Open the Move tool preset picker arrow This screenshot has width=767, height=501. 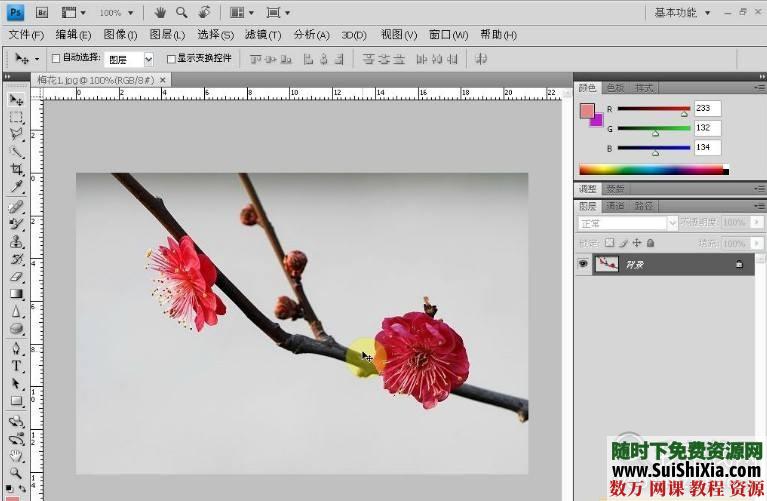click(x=37, y=59)
